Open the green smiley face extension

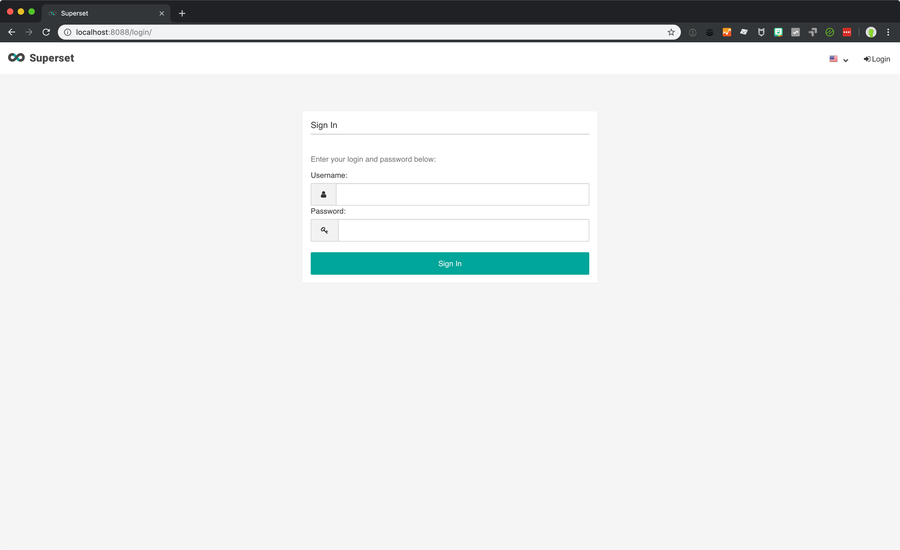778,32
